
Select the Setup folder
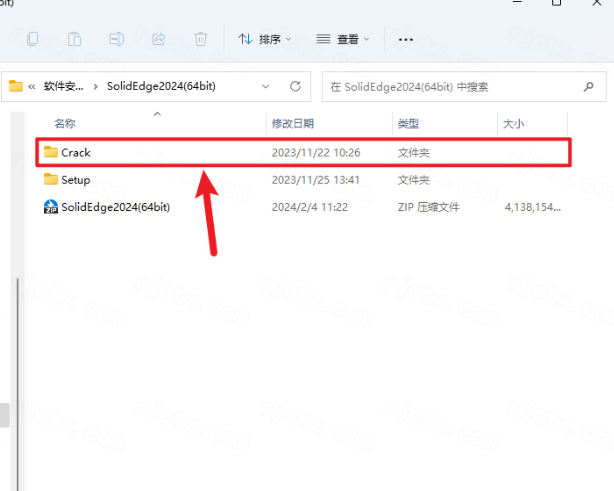[x=75, y=180]
